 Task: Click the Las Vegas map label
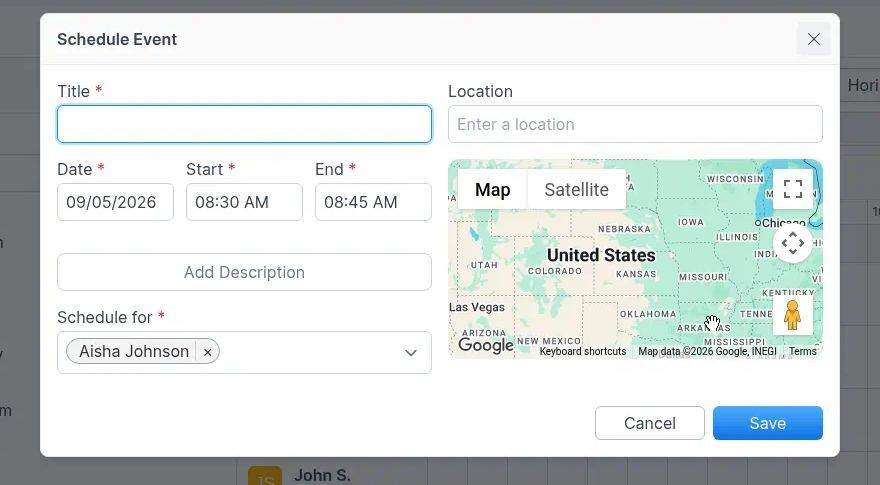[477, 307]
